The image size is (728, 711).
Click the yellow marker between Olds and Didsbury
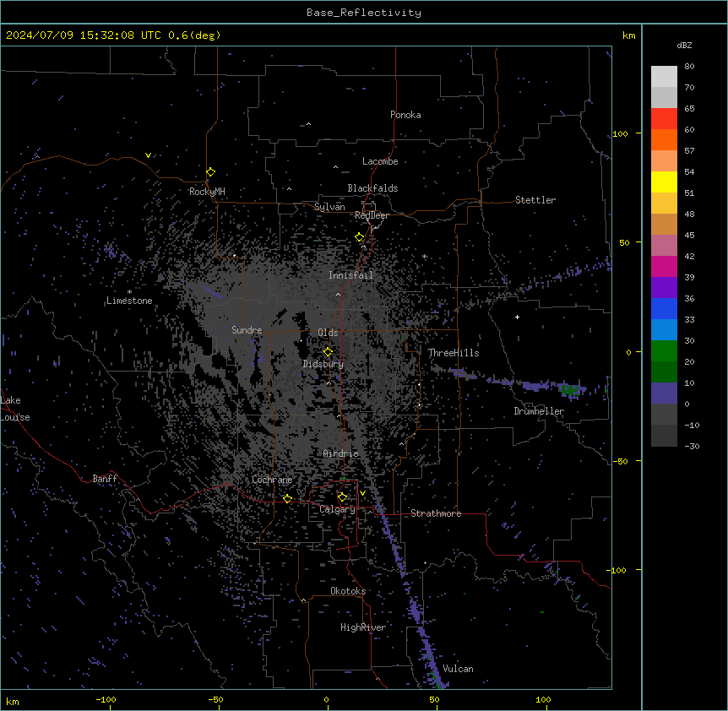pyautogui.click(x=328, y=352)
